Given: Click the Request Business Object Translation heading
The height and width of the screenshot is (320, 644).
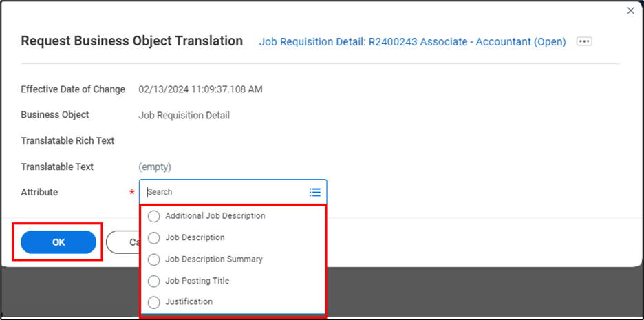Looking at the screenshot, I should point(131,41).
